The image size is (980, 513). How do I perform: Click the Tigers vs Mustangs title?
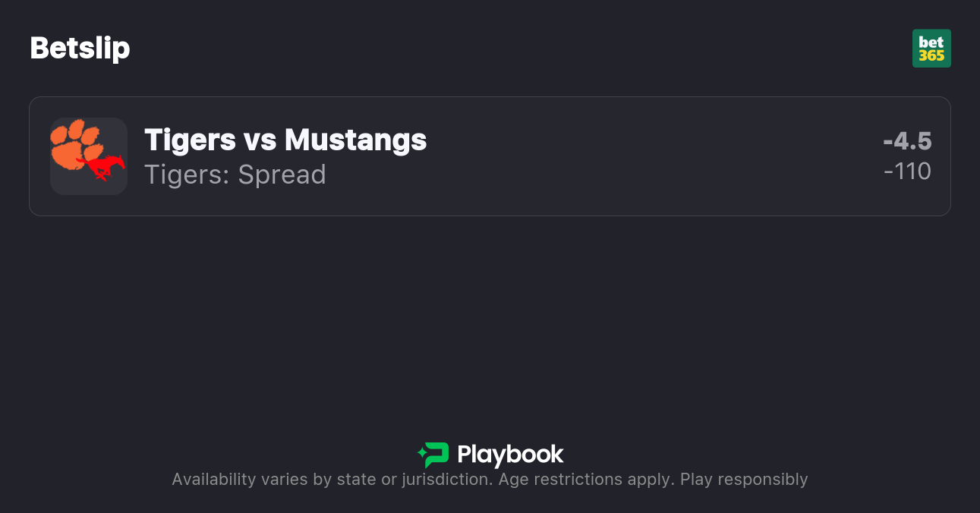(x=285, y=140)
